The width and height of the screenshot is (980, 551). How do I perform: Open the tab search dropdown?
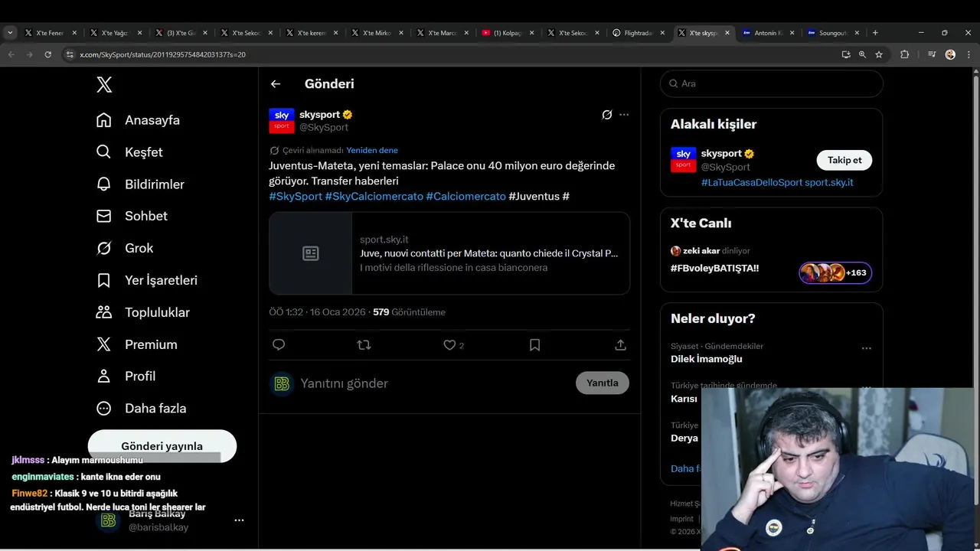point(10,33)
